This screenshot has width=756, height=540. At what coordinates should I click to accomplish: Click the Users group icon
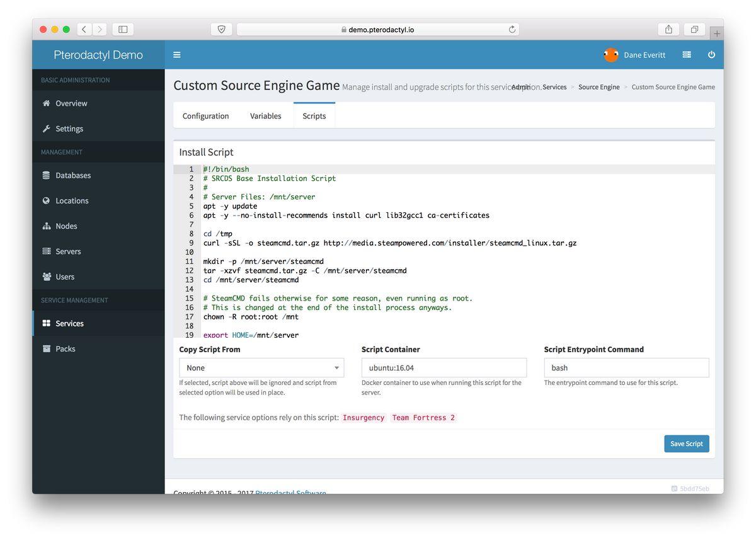click(46, 277)
